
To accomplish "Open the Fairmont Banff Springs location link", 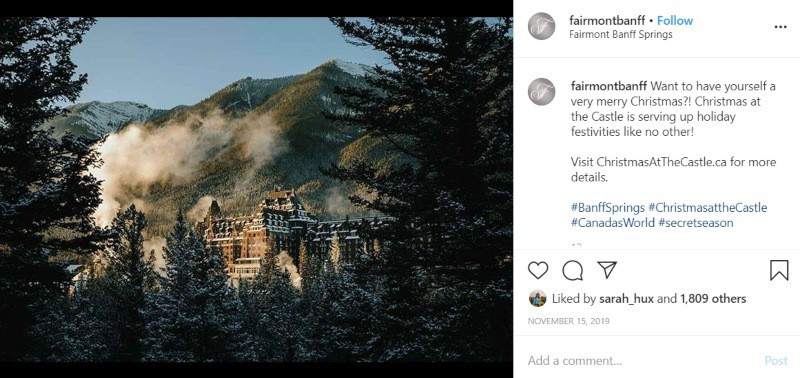I will point(620,35).
